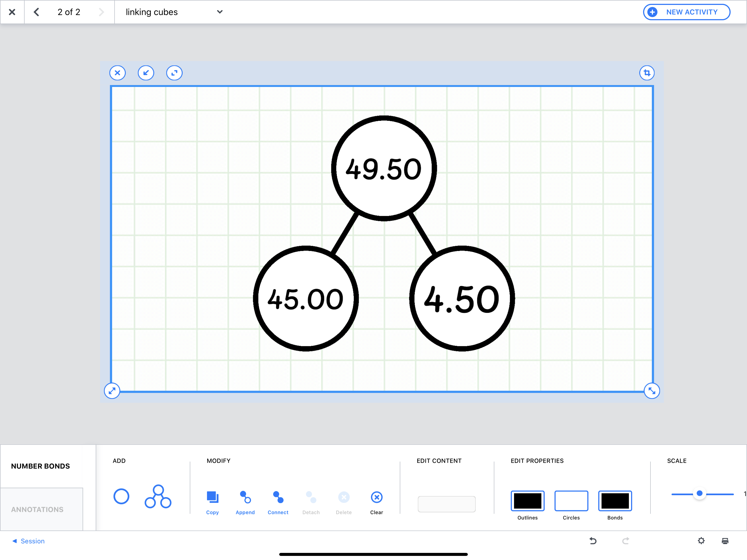Close the number bond canvas panel
The image size is (747, 560).
(x=118, y=73)
